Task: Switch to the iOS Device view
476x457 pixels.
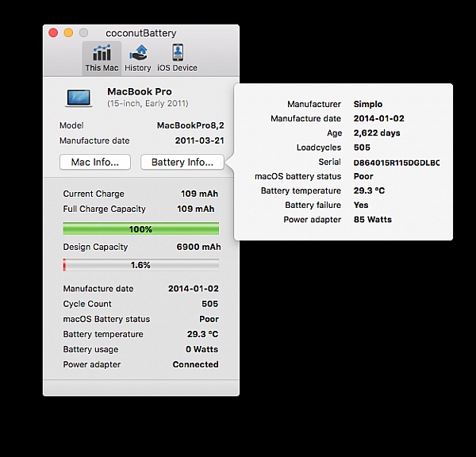Action: click(x=178, y=57)
